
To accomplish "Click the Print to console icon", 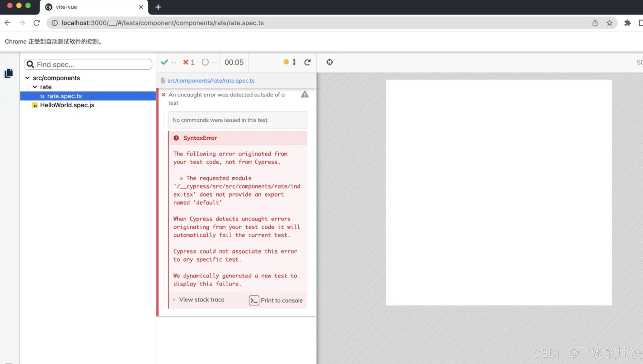I will click(254, 300).
